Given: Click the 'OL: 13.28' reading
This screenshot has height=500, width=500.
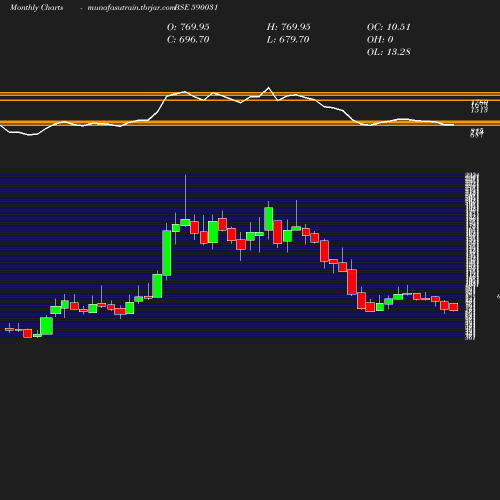Looking at the screenshot, I should click(389, 52).
